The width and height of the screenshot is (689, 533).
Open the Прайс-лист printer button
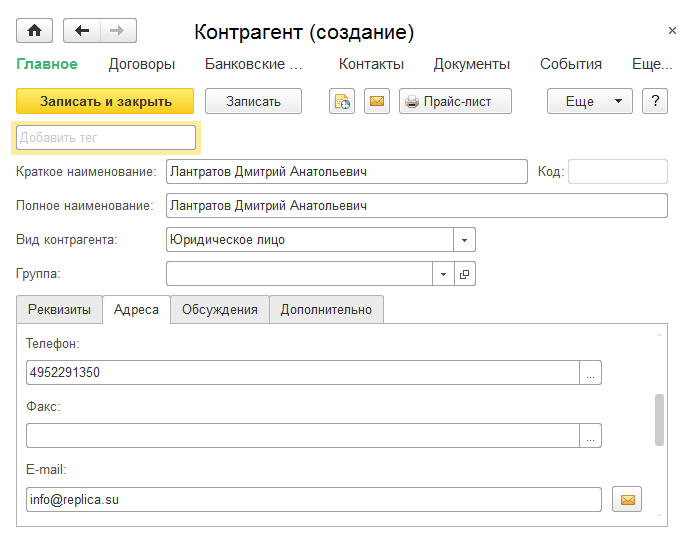point(455,101)
